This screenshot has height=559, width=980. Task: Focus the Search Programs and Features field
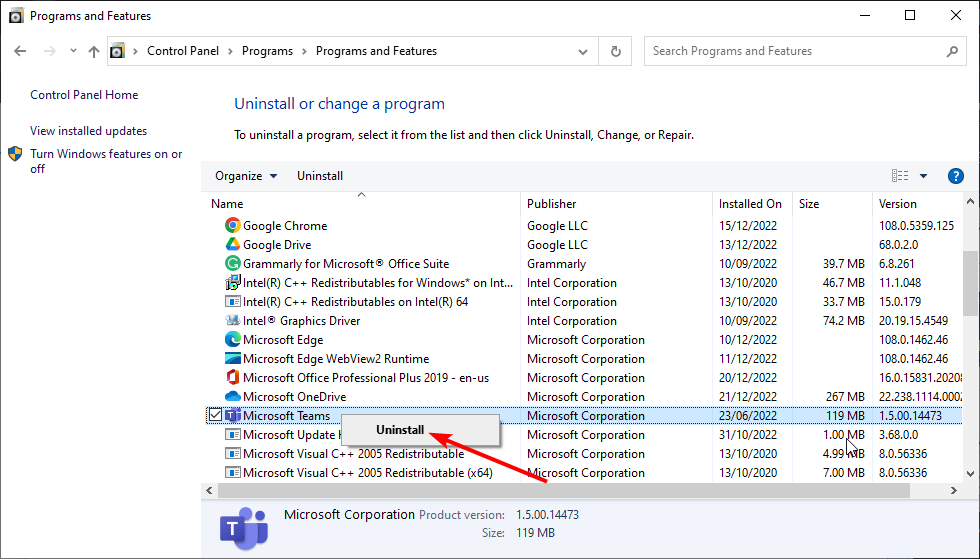point(805,51)
